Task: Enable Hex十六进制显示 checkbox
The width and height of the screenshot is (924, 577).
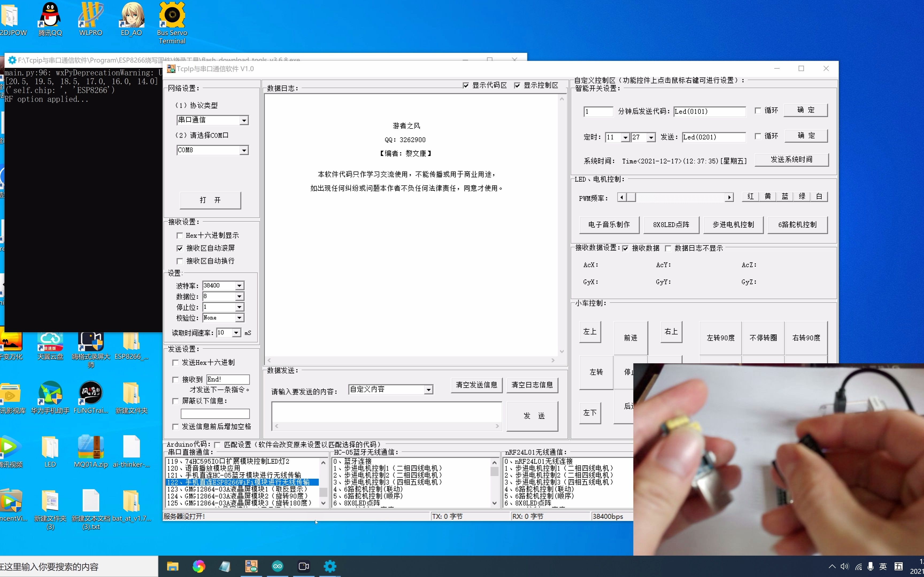Action: click(x=180, y=235)
